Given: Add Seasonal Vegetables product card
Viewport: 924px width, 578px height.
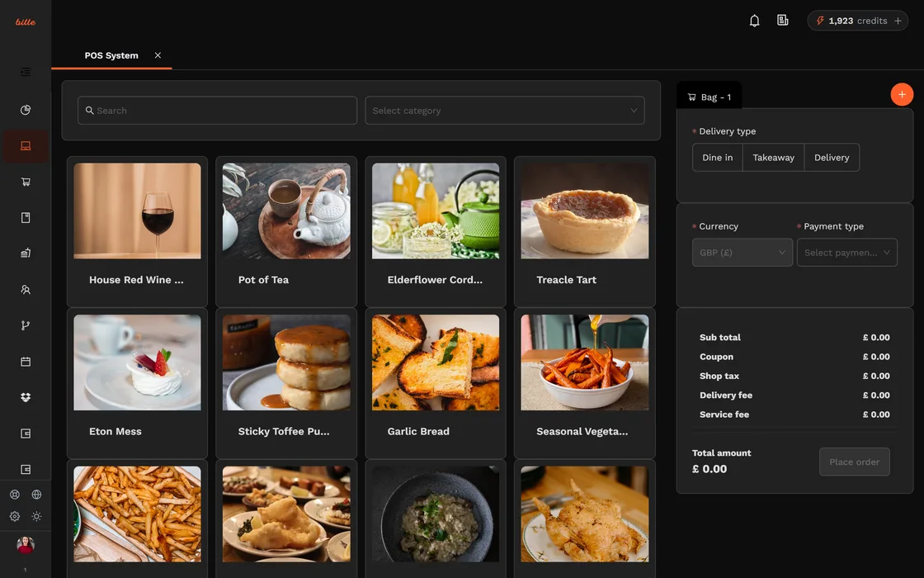Looking at the screenshot, I should 584,383.
